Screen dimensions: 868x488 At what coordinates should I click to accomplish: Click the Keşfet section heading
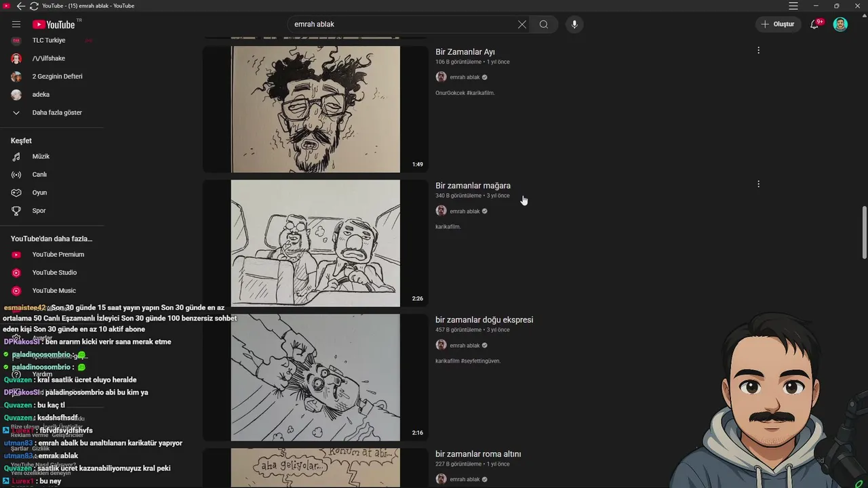[x=21, y=141]
